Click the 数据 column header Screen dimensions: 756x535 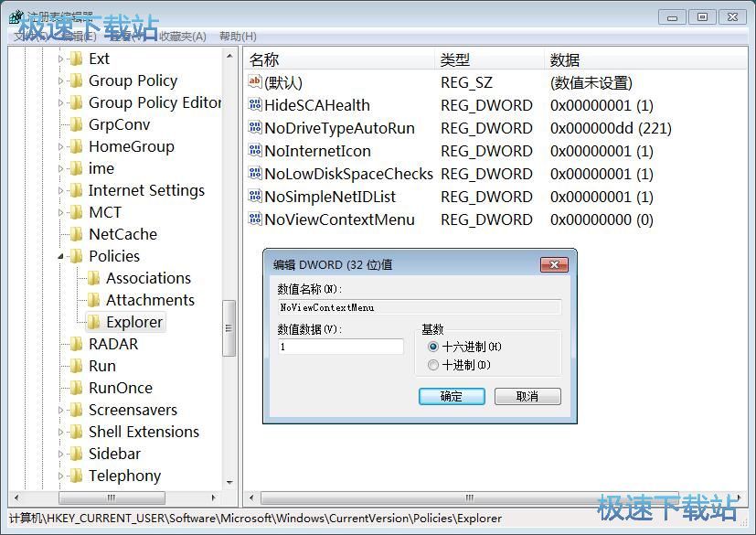pos(646,59)
